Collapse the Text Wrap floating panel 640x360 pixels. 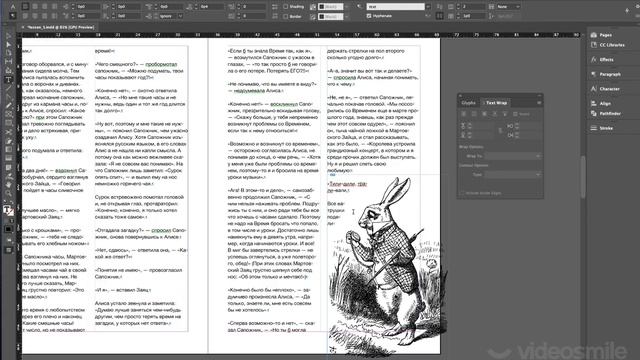(540, 96)
